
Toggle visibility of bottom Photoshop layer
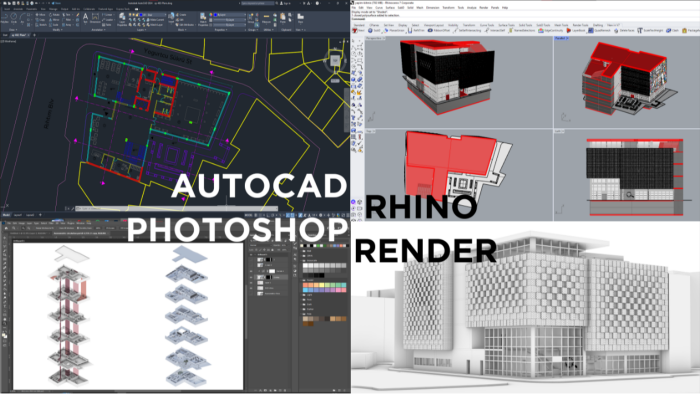(251, 294)
